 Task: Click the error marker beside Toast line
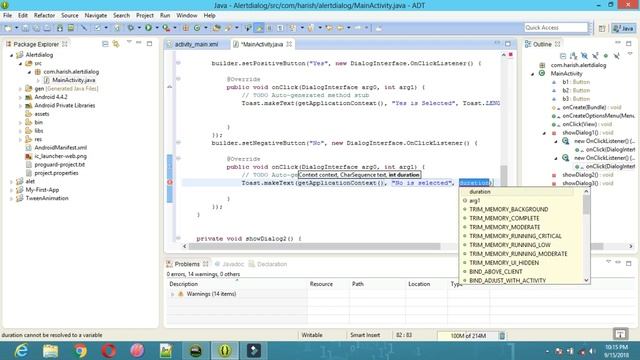[170, 182]
